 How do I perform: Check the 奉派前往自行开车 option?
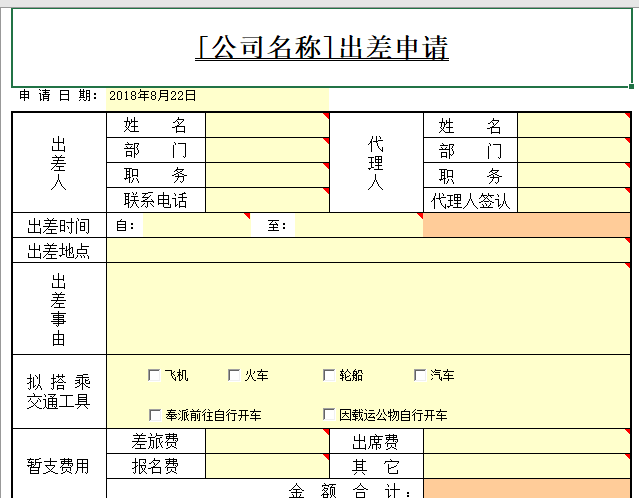154,414
